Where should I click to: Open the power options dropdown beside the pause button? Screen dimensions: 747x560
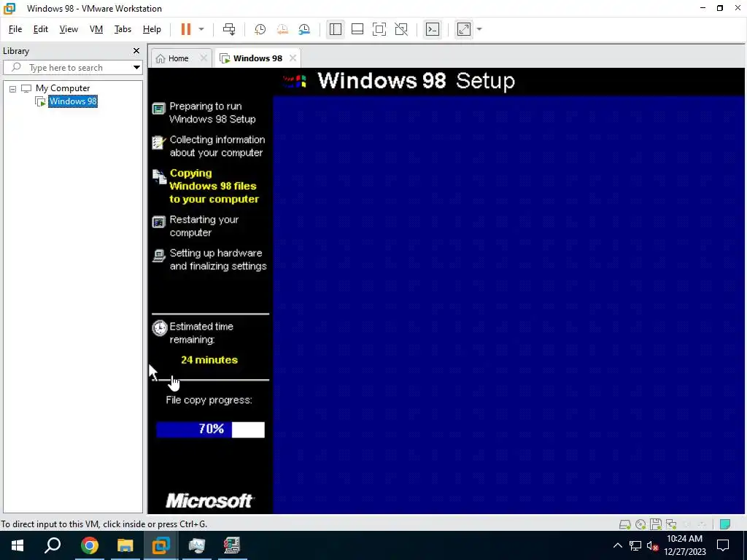tap(201, 29)
